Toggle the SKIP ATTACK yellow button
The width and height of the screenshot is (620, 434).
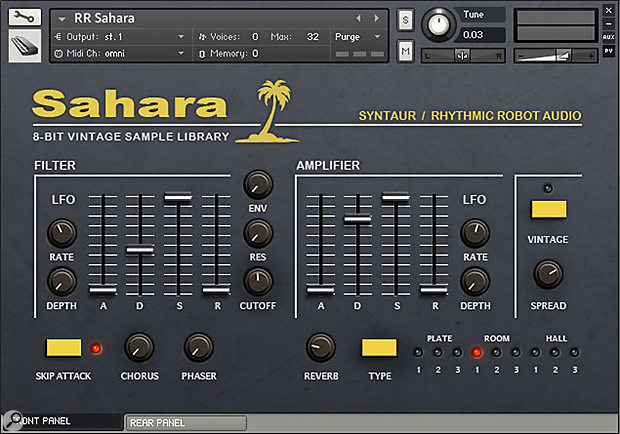[64, 348]
